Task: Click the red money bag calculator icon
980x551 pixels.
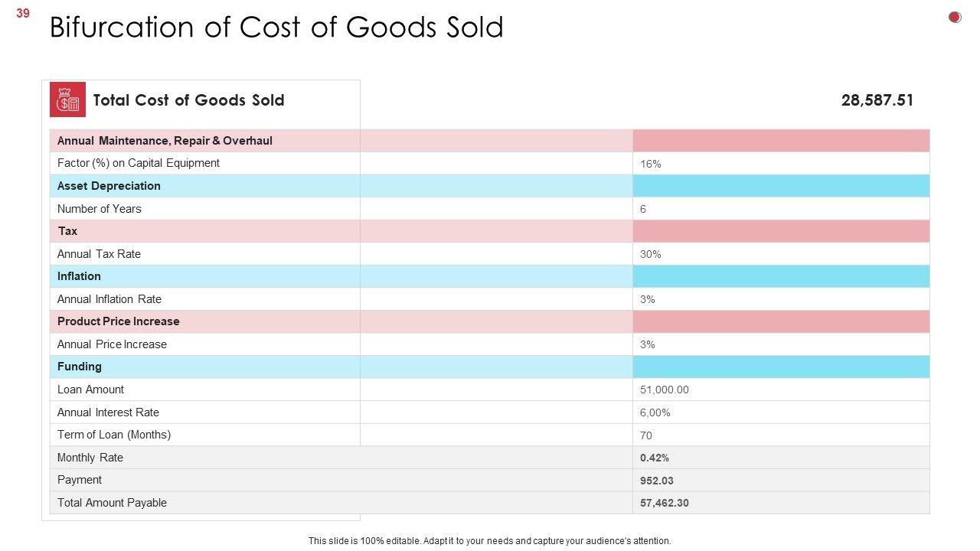Action: [68, 99]
